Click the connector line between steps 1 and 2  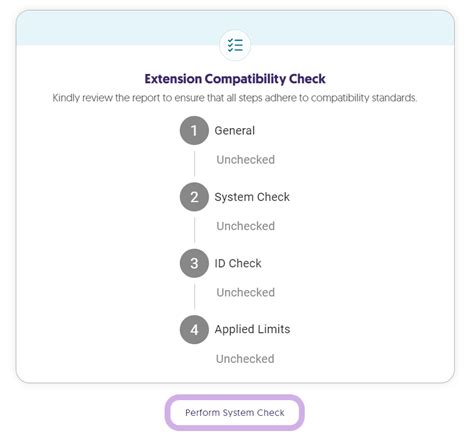pyautogui.click(x=195, y=163)
